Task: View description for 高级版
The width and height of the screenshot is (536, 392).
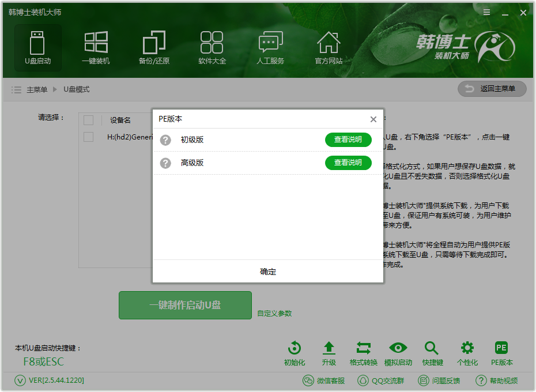Action: pos(348,163)
